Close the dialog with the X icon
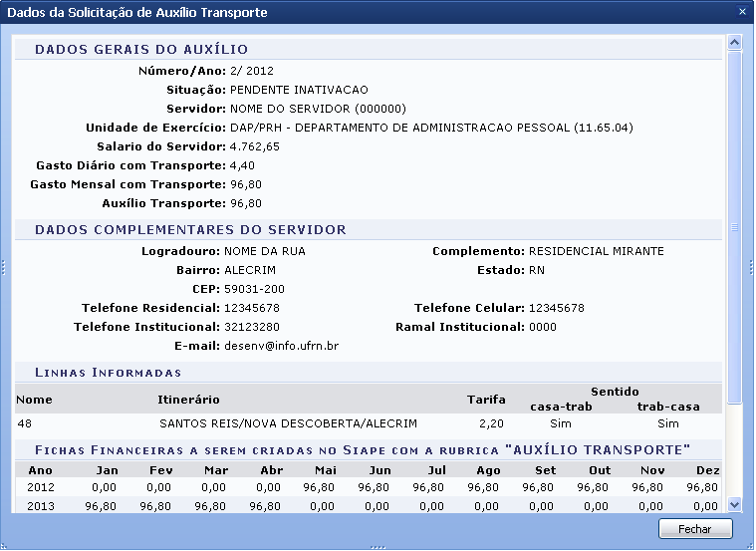 (x=741, y=12)
